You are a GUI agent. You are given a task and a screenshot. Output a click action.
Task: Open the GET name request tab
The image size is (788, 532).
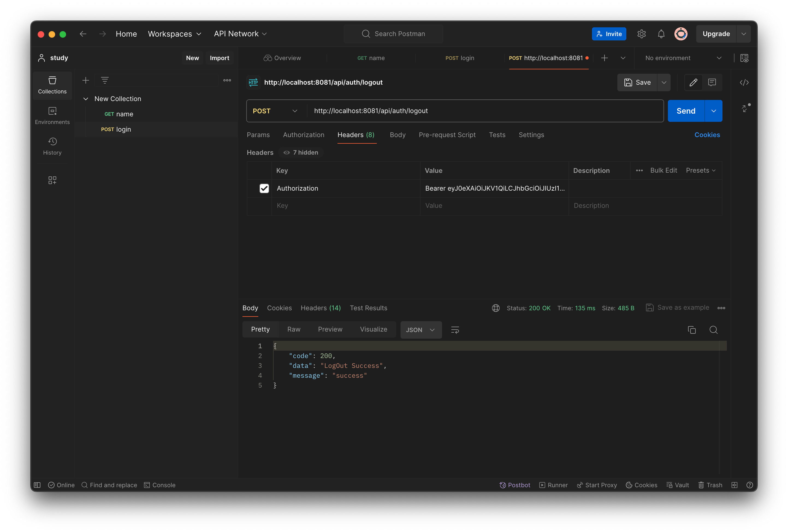(x=371, y=58)
